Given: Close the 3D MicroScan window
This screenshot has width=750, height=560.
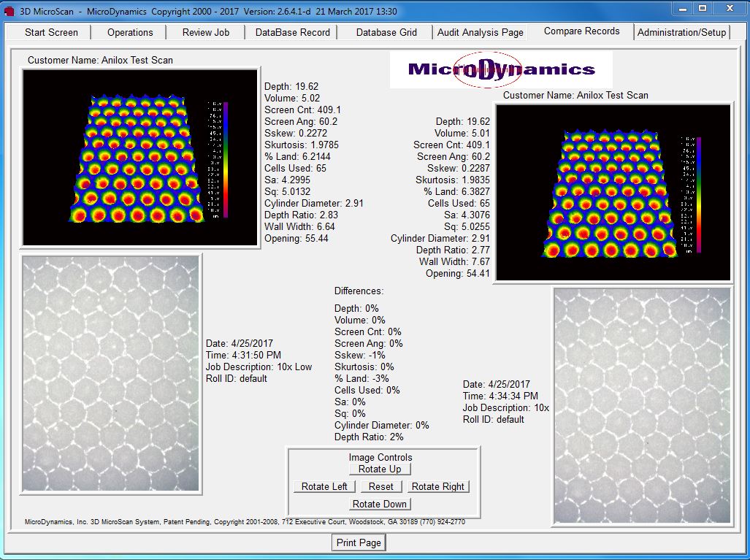Looking at the screenshot, I should tap(730, 9).
